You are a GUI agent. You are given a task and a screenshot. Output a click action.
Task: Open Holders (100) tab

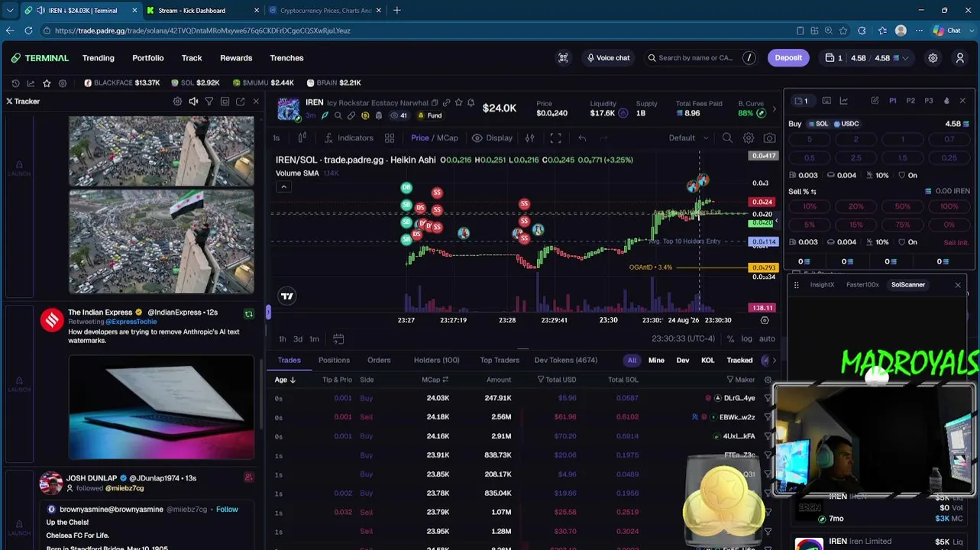point(437,360)
